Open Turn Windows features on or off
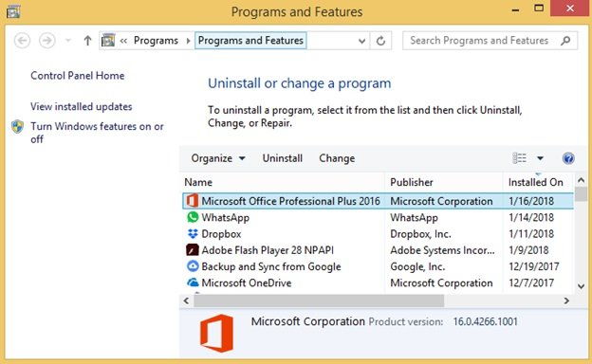The height and width of the screenshot is (364, 592). tap(97, 133)
